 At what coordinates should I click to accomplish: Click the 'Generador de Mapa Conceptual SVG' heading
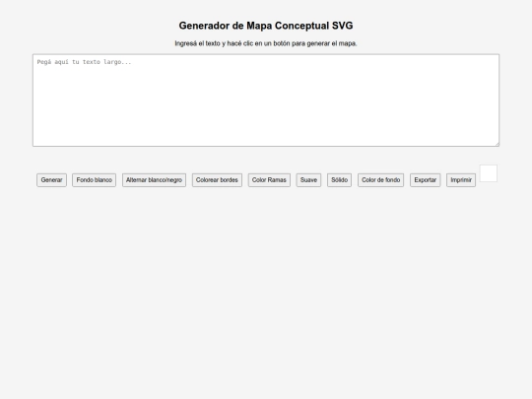pyautogui.click(x=266, y=26)
